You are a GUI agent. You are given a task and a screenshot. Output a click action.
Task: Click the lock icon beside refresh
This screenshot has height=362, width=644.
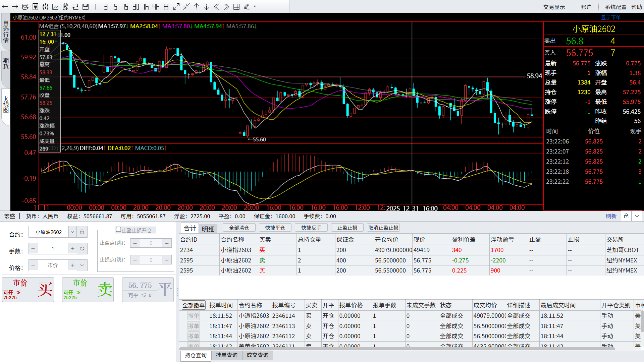coord(626,216)
